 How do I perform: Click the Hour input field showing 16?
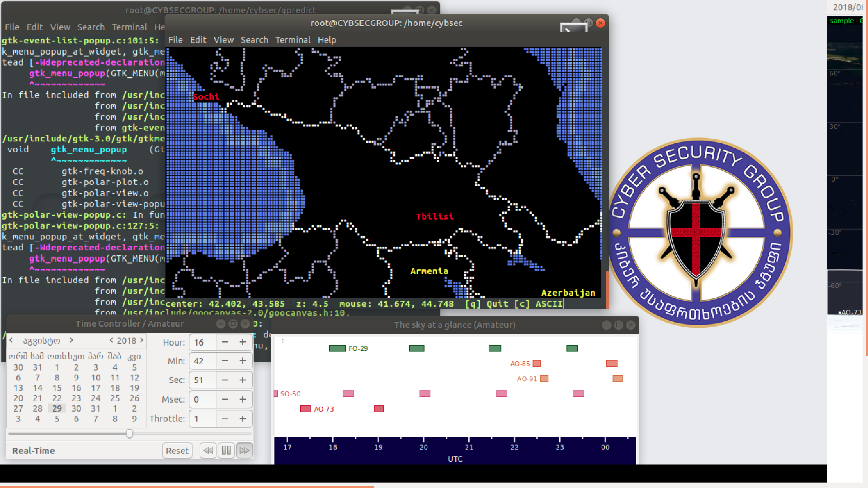(x=202, y=343)
